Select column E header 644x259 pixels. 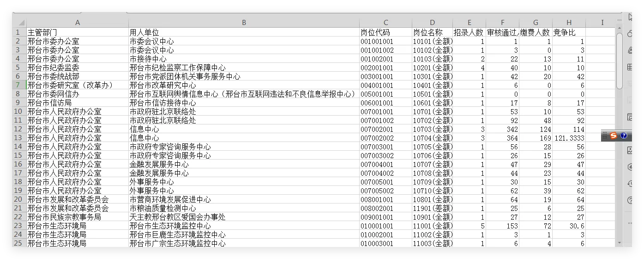click(x=469, y=23)
